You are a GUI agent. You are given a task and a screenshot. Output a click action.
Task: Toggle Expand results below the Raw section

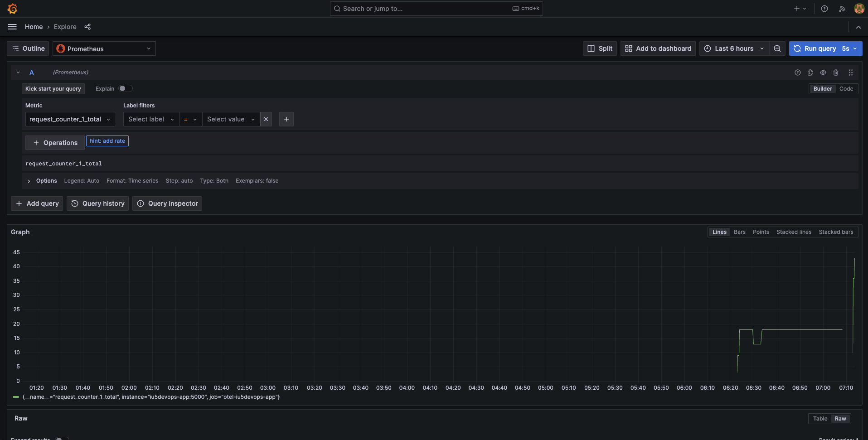[62, 438]
